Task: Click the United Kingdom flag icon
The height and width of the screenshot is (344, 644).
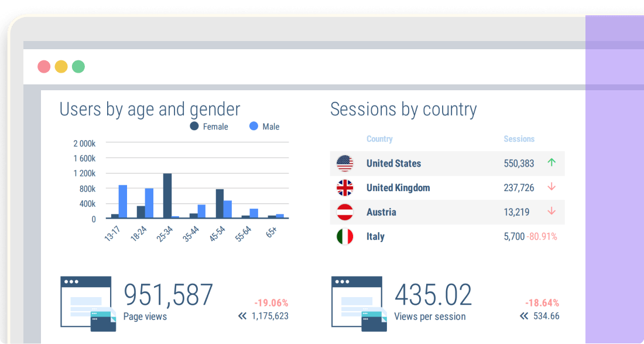Action: (345, 188)
